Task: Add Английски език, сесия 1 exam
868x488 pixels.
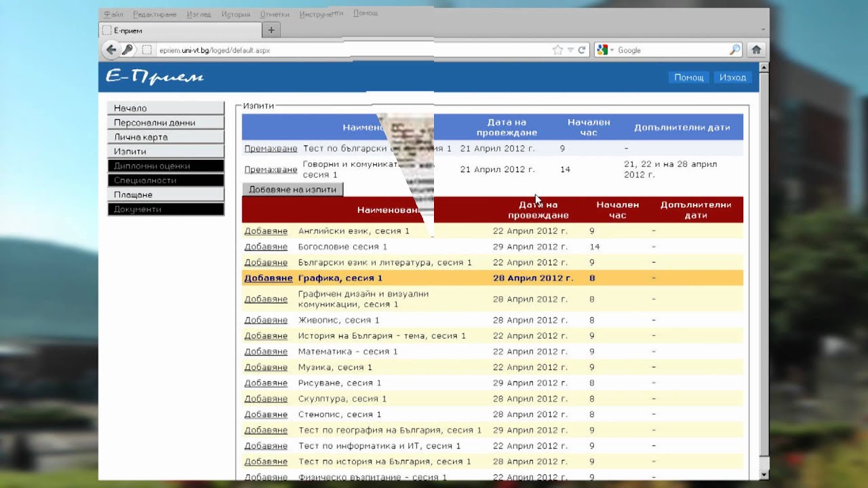Action: click(266, 231)
